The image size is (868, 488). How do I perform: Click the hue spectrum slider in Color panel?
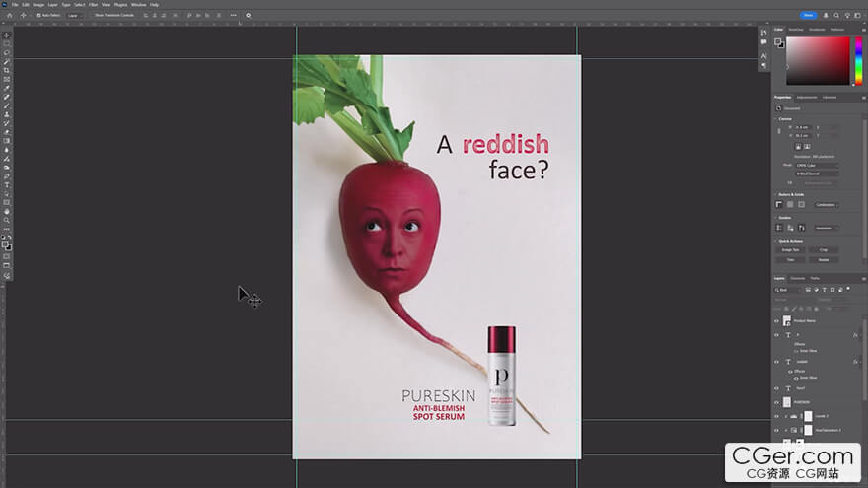pyautogui.click(x=858, y=61)
